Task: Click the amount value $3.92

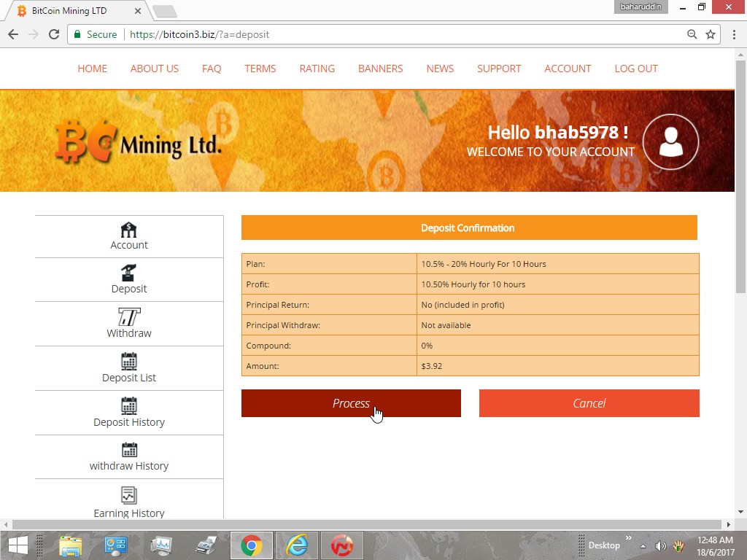Action: (432, 366)
